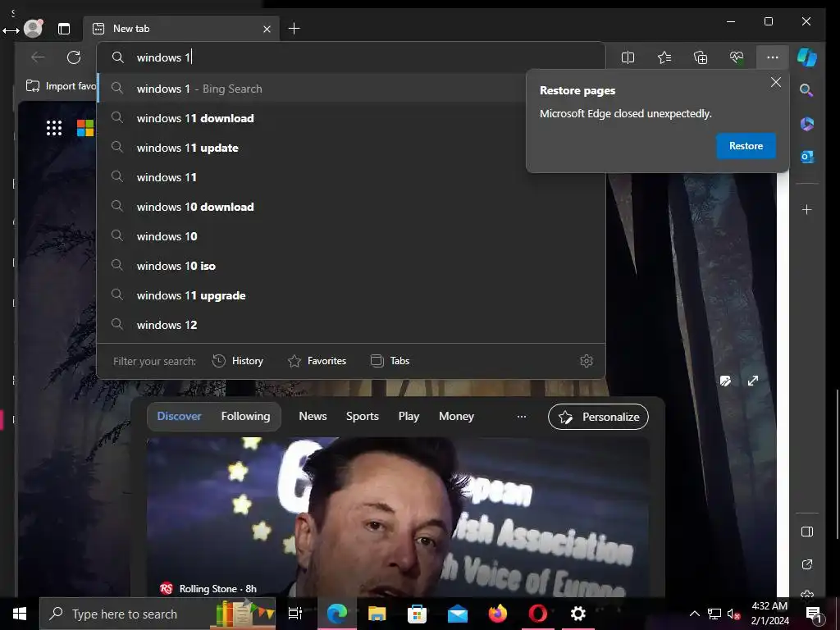Click the edit background pencil icon
The width and height of the screenshot is (840, 630).
click(725, 381)
